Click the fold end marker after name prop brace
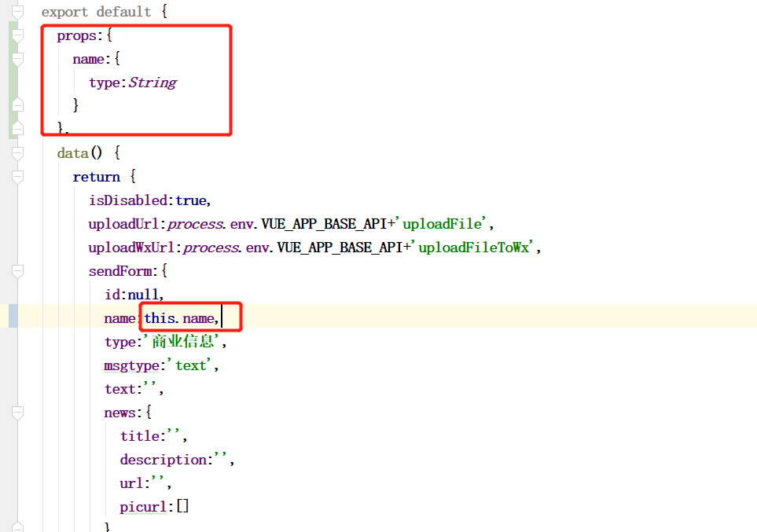Viewport: 757px width, 532px height. click(17, 105)
